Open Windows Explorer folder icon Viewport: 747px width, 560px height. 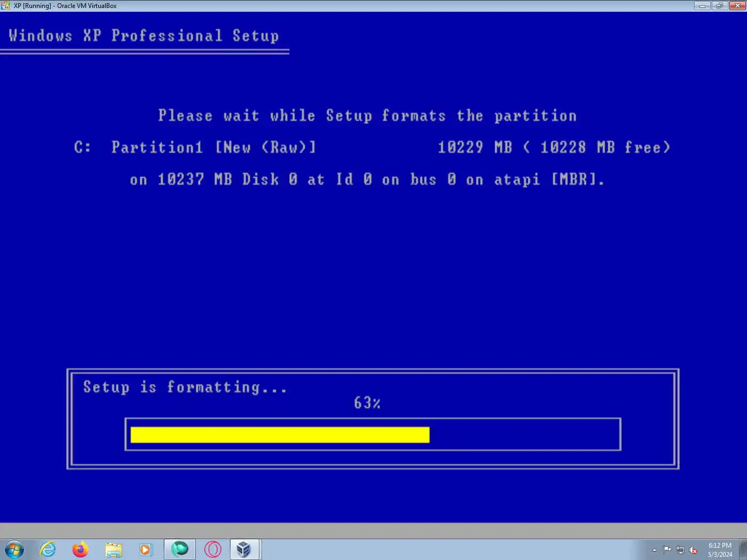point(114,549)
